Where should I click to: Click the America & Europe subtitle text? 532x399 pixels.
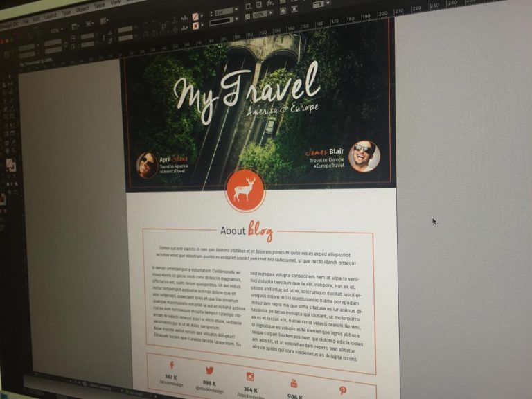click(x=283, y=109)
